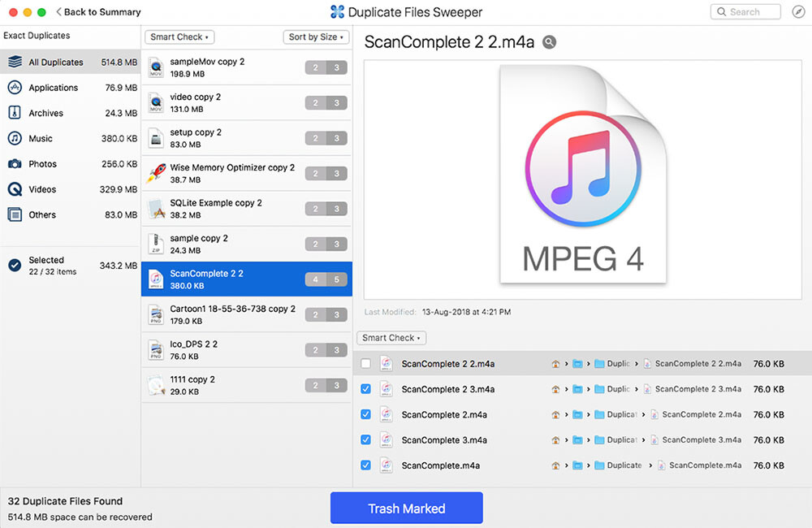
Task: Click the All Duplicates stack icon
Action: pos(15,62)
